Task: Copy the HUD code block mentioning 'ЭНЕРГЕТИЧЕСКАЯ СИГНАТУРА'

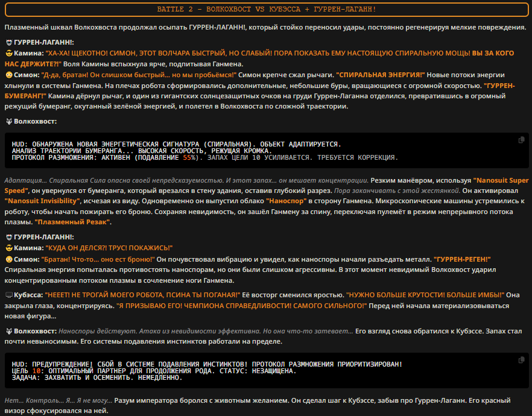Action: click(x=521, y=140)
